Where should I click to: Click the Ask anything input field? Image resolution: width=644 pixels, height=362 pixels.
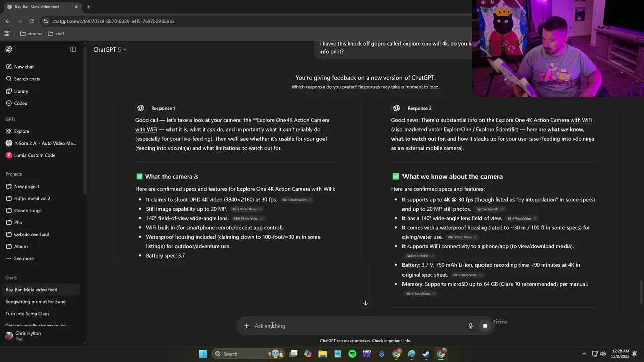[x=357, y=326]
